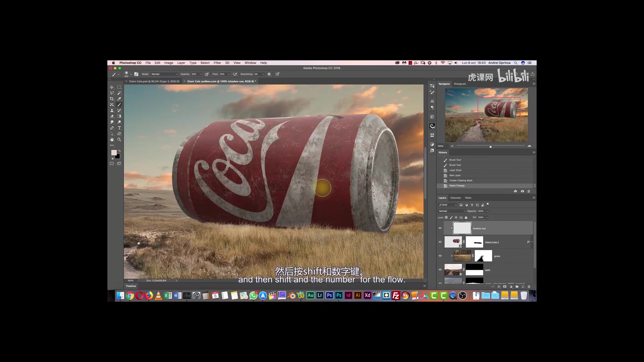Create new snapshot camera icon in History
Screen dimensions: 644x362
(x=522, y=191)
